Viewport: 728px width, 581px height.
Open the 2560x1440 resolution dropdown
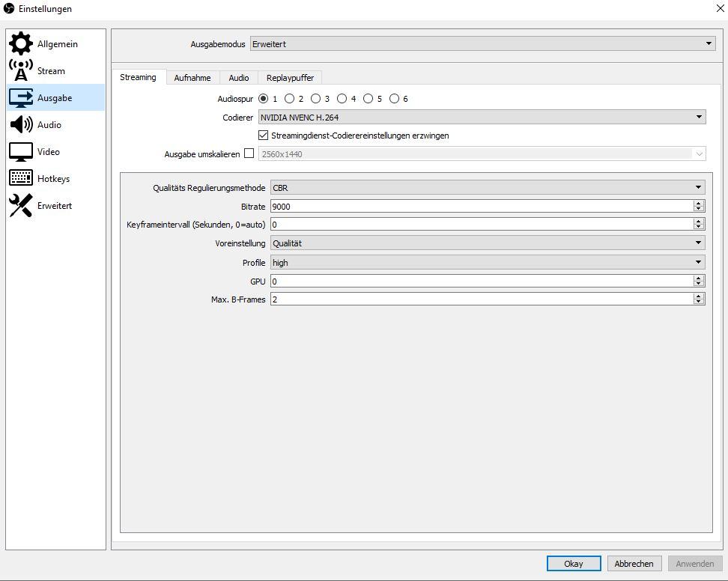[482, 153]
